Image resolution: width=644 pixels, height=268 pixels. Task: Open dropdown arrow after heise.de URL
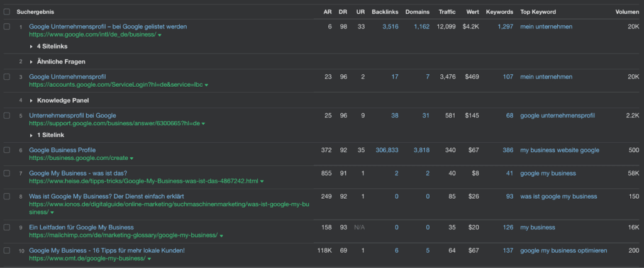click(x=262, y=181)
